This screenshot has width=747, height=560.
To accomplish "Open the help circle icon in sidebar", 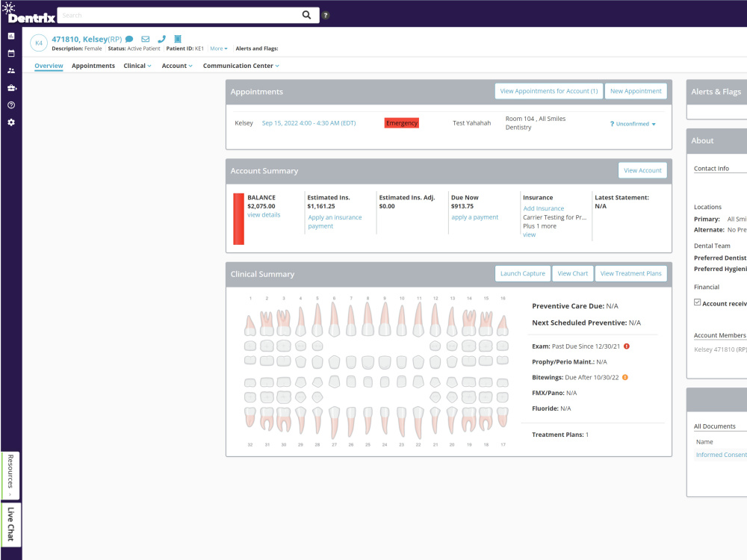I will [11, 105].
